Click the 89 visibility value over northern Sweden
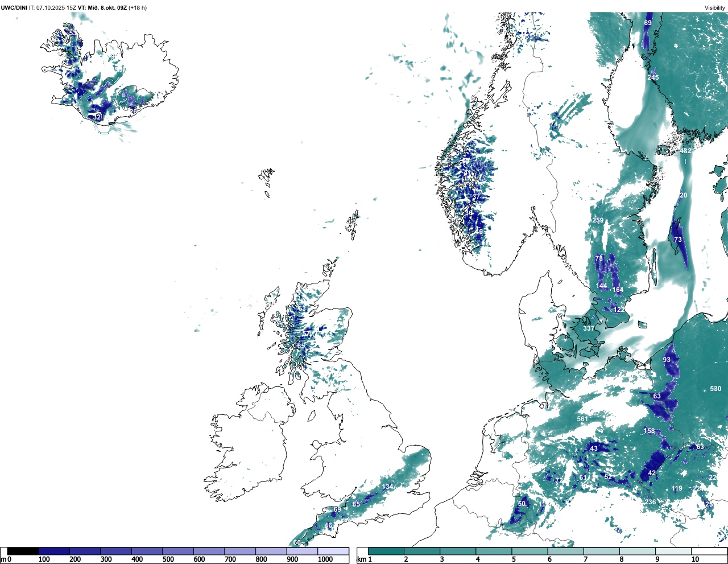 coord(648,23)
